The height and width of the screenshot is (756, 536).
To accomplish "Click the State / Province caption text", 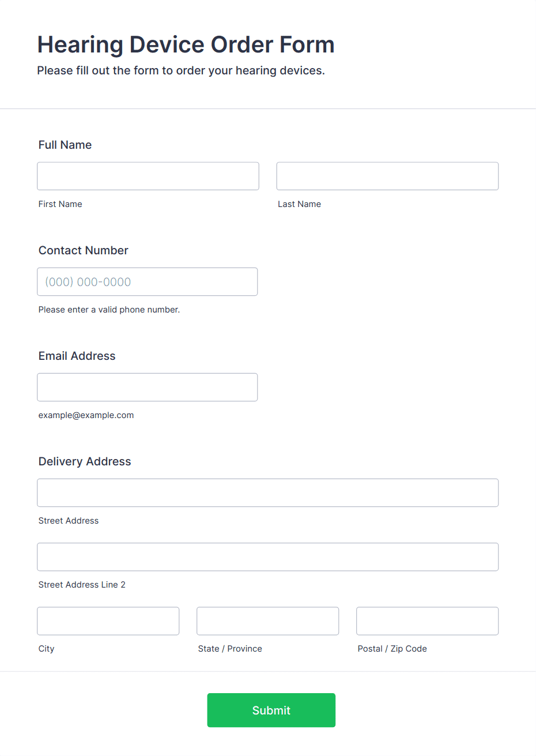I will [230, 649].
